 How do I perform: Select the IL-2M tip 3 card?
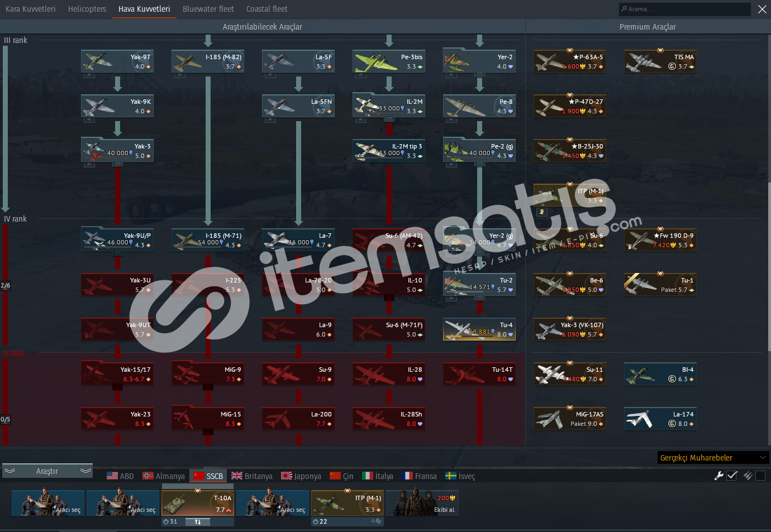pyautogui.click(x=389, y=151)
